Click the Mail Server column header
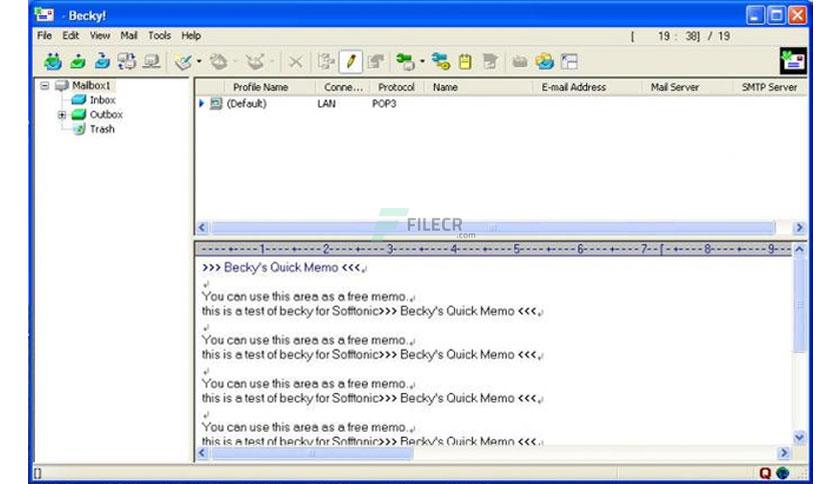The height and width of the screenshot is (484, 836). coord(674,87)
